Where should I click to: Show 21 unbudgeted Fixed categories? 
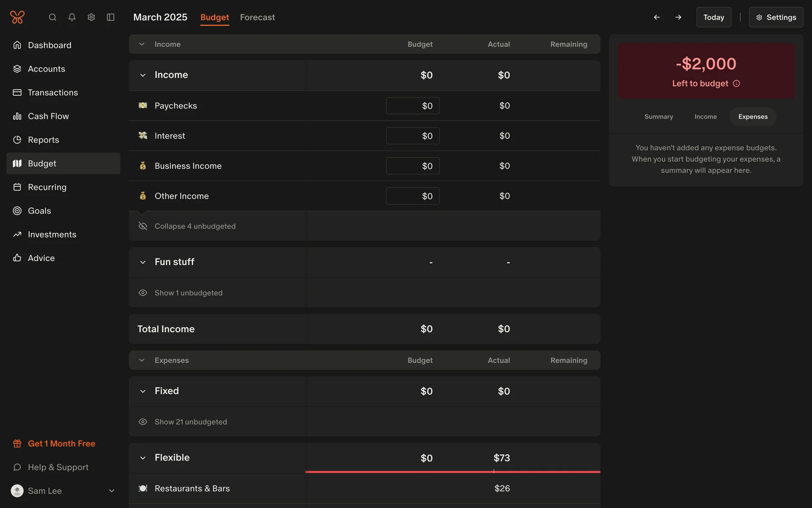tap(190, 422)
